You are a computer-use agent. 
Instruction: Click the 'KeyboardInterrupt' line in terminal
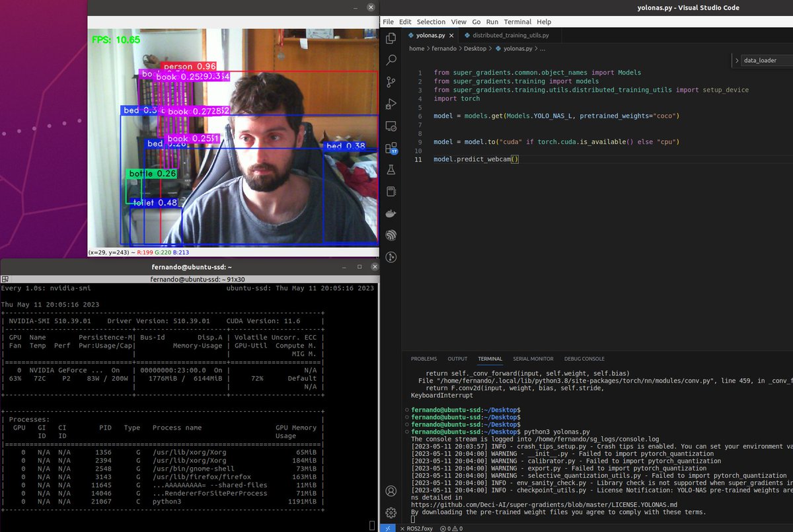[441, 395]
